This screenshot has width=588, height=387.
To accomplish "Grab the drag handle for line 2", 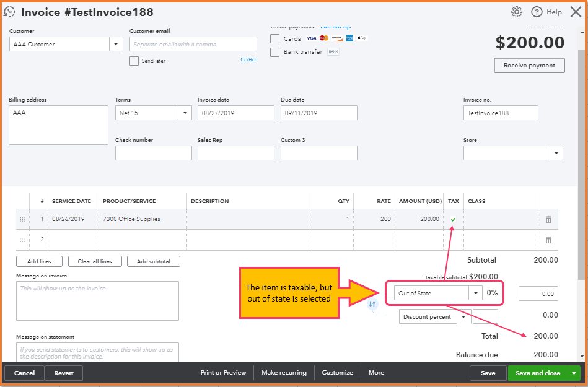I will (x=22, y=240).
